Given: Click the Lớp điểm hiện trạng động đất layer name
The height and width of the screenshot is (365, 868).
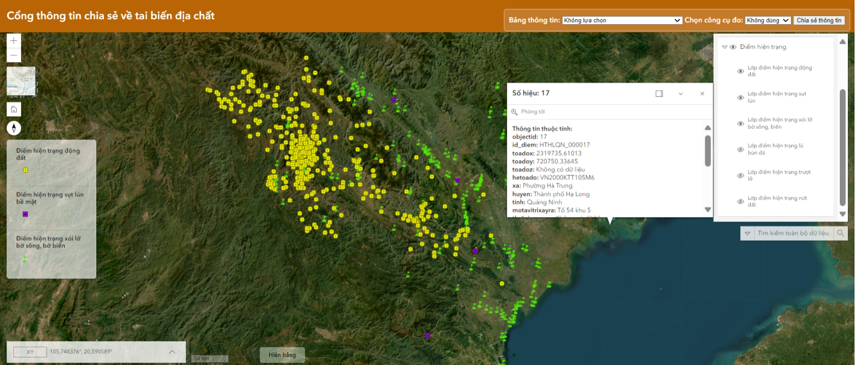Looking at the screenshot, I should 780,71.
